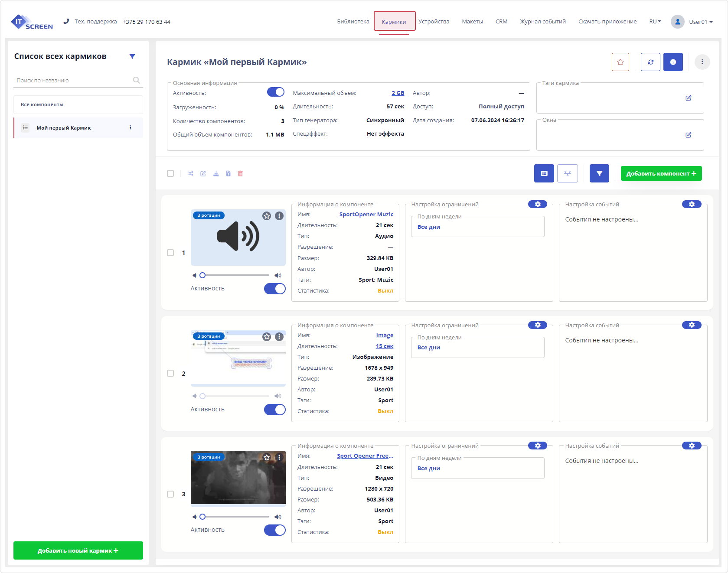This screenshot has width=728, height=573.
Task: Star the Sport Opener Free video thumbnail
Action: [267, 457]
